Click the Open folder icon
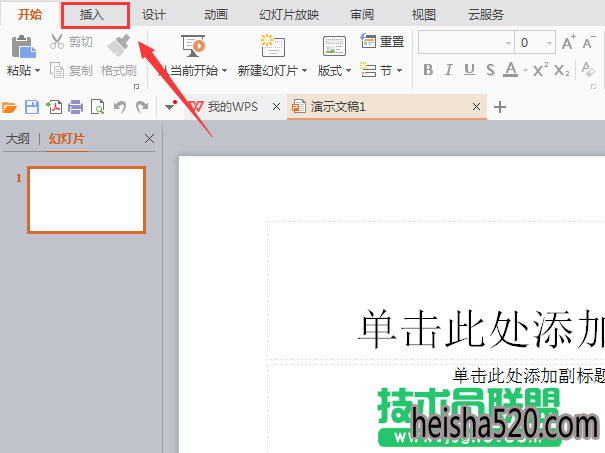 (9, 107)
